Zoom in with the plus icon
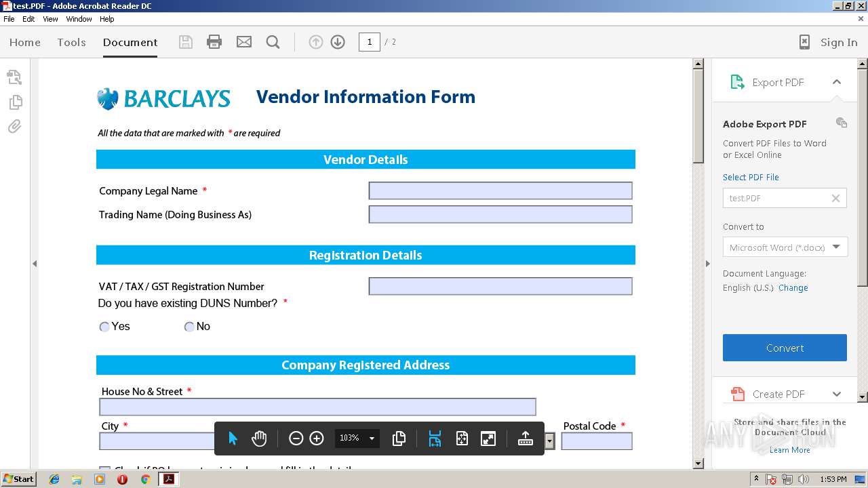Image resolution: width=868 pixels, height=488 pixels. [317, 439]
